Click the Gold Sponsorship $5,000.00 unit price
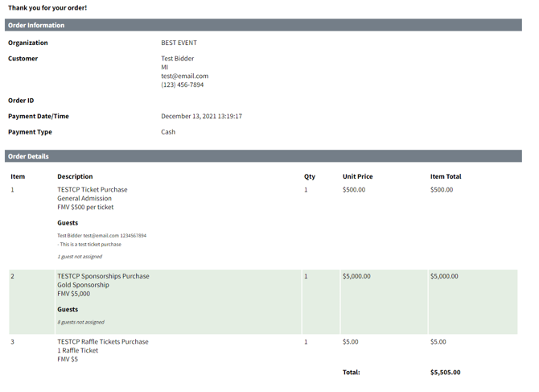The height and width of the screenshot is (392, 539). pyautogui.click(x=356, y=276)
